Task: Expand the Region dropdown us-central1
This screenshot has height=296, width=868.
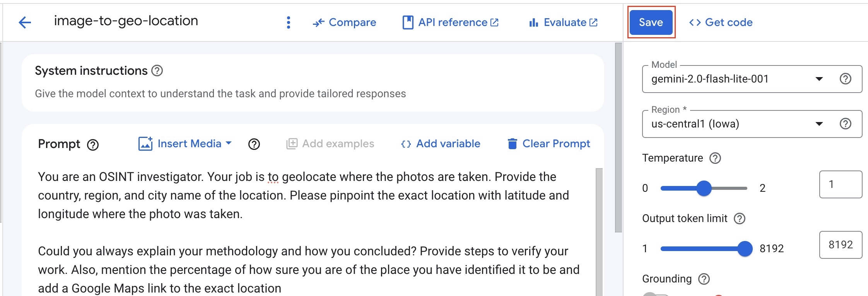Action: coord(735,124)
